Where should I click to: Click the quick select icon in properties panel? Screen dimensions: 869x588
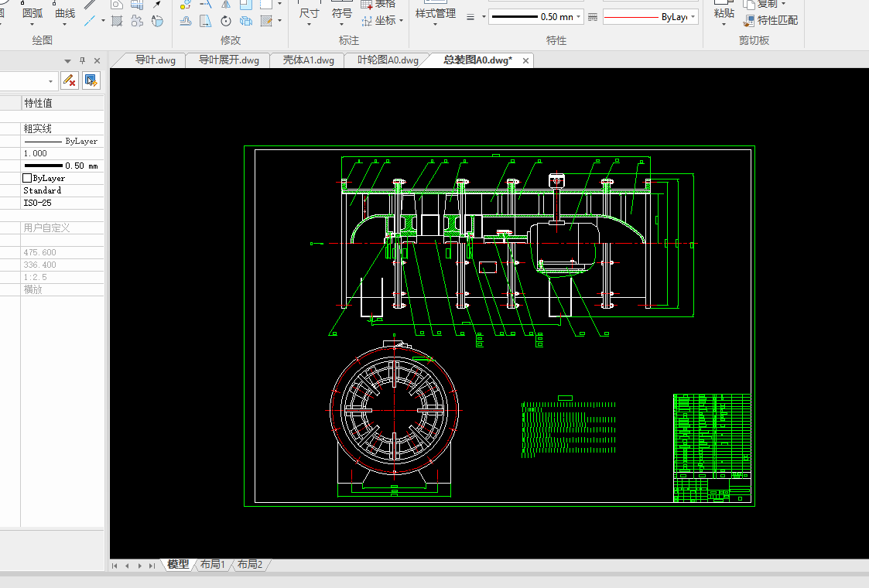pos(91,80)
